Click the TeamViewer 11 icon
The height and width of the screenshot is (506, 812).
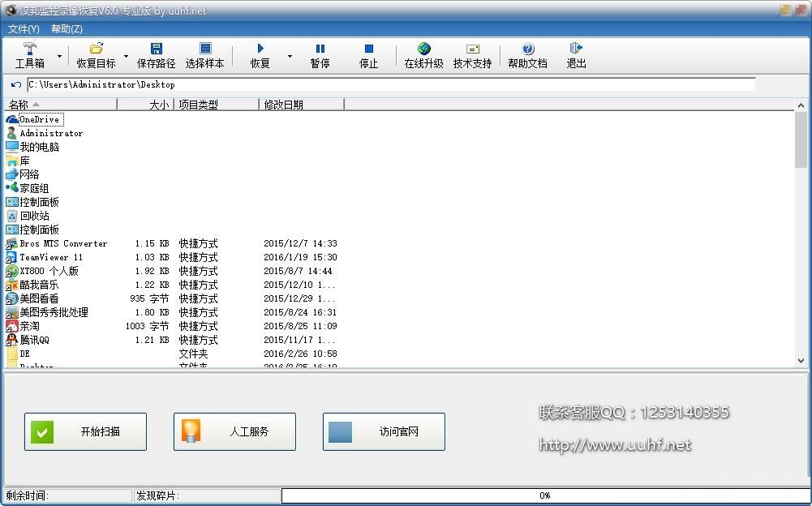(x=12, y=257)
